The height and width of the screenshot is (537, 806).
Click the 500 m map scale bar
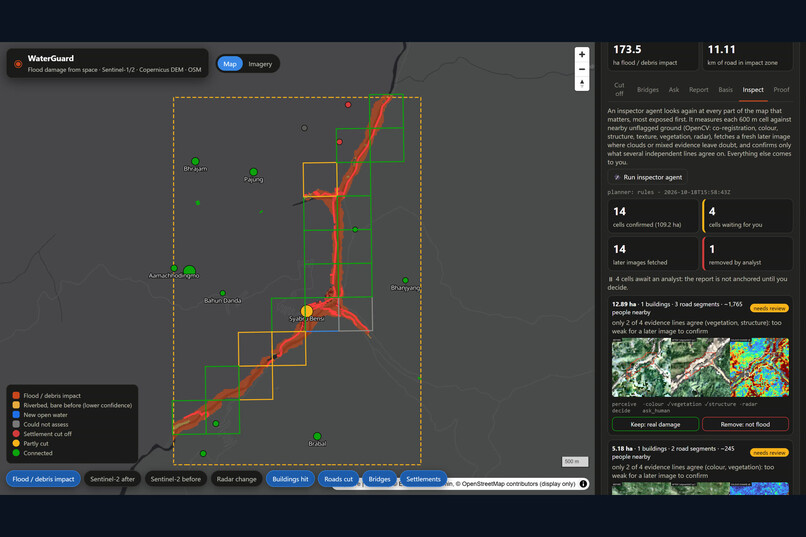(x=575, y=461)
